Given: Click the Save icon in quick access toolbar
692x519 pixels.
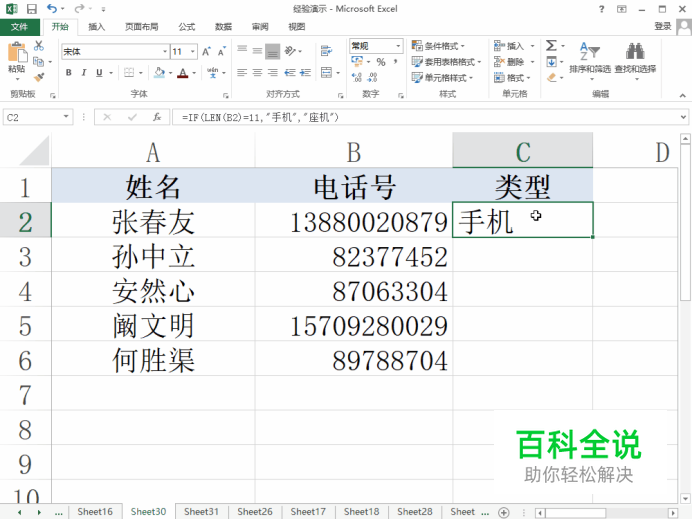Looking at the screenshot, I should coord(31,9).
